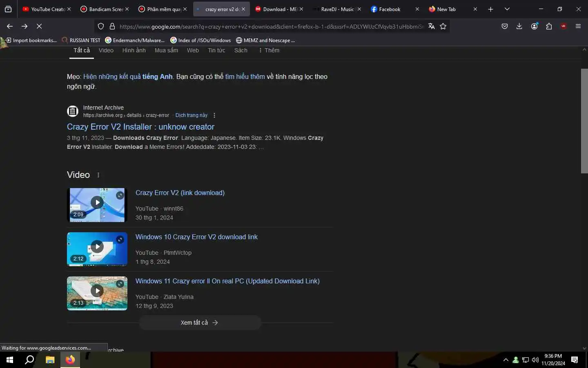Open File Explorer from the taskbar
588x368 pixels.
(50, 360)
